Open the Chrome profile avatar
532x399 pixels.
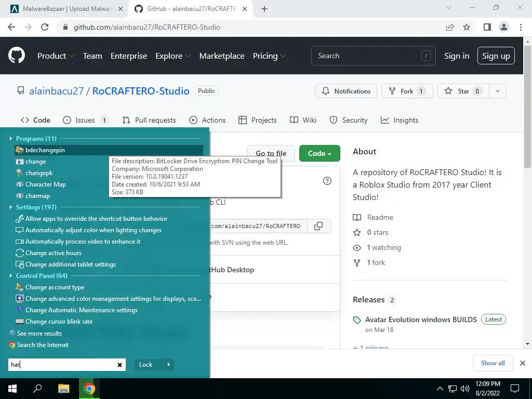click(504, 27)
